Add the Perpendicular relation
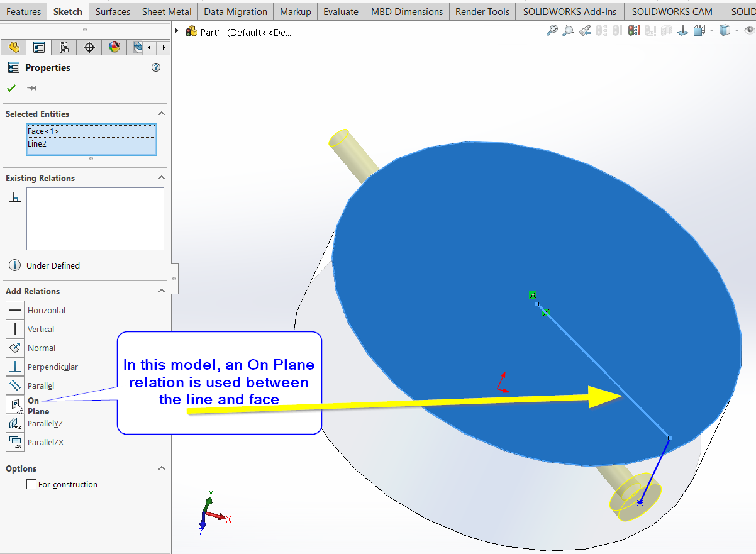Image resolution: width=756 pixels, height=554 pixels. click(15, 367)
